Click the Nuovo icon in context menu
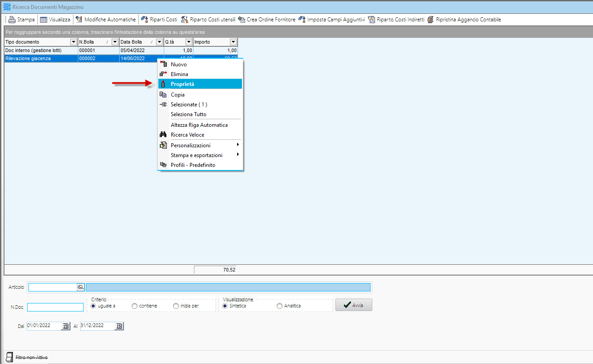Viewport: 593px width, 364px height. tap(163, 65)
